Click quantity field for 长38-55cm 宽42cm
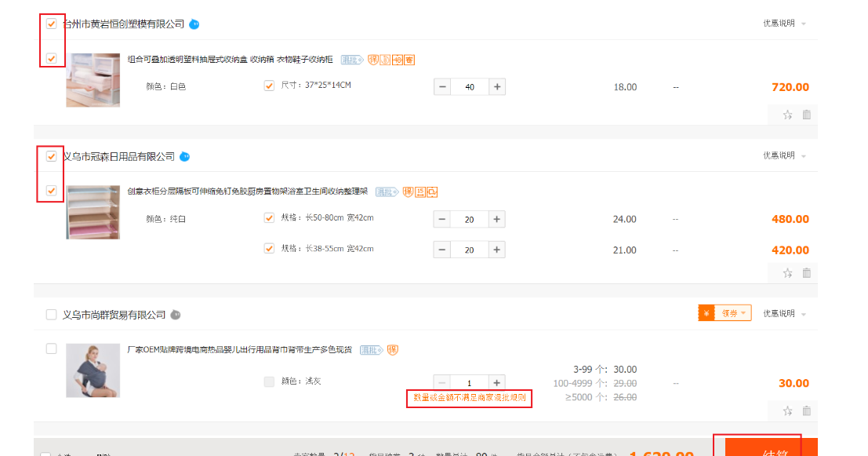 470,250
